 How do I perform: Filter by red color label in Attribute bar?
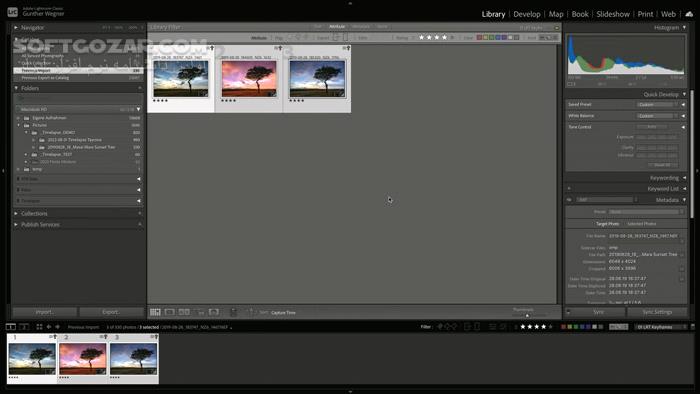coord(479,37)
